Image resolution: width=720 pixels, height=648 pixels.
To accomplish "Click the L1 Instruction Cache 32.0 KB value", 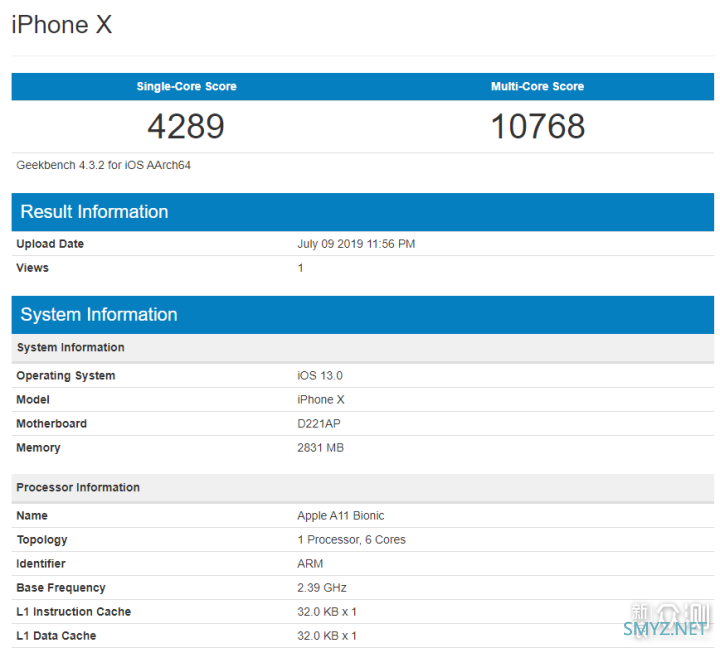I will point(326,612).
